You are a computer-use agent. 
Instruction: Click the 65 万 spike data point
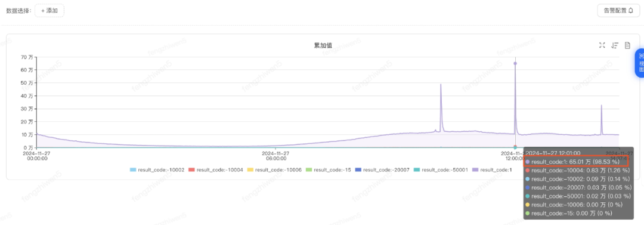(x=515, y=63)
